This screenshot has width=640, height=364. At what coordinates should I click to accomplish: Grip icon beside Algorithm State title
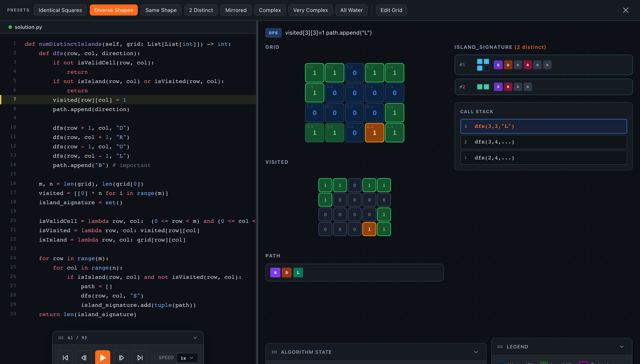pyautogui.click(x=274, y=352)
